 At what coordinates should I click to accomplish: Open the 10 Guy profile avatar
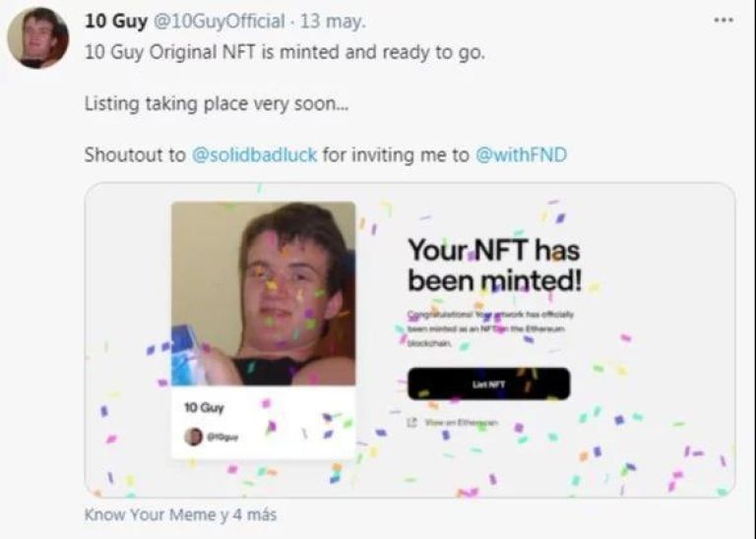click(x=38, y=37)
